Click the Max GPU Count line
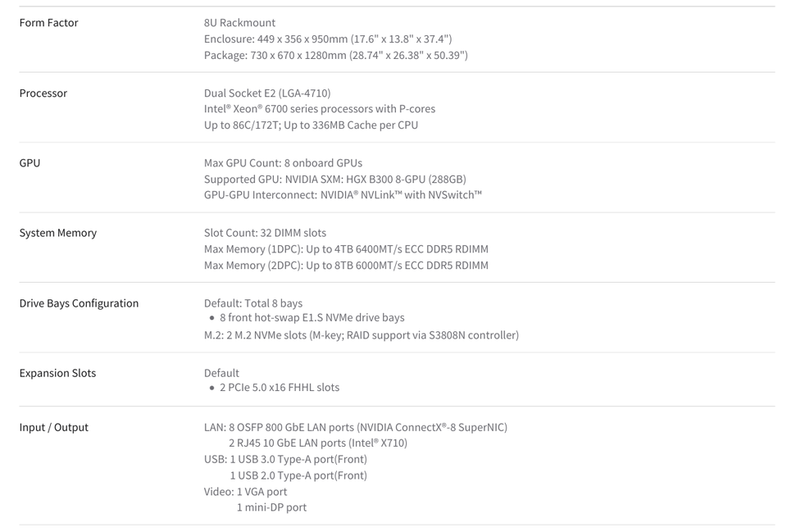This screenshot has height=532, width=787. 283,162
